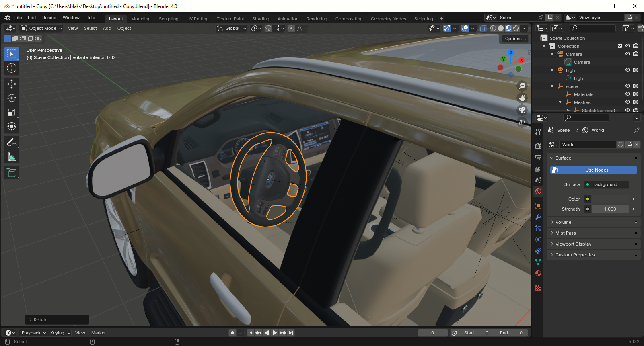Activate the Rotate tool
This screenshot has height=346, width=644.
click(12, 98)
